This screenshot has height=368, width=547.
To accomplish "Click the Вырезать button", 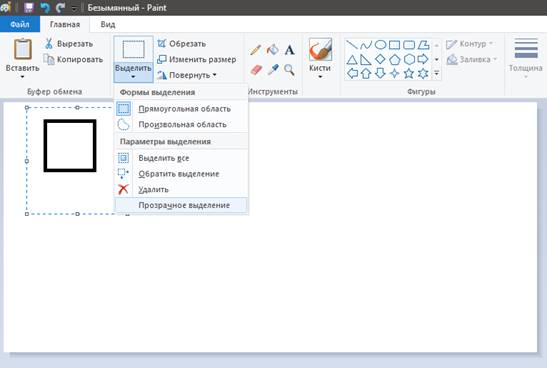I will [x=69, y=44].
